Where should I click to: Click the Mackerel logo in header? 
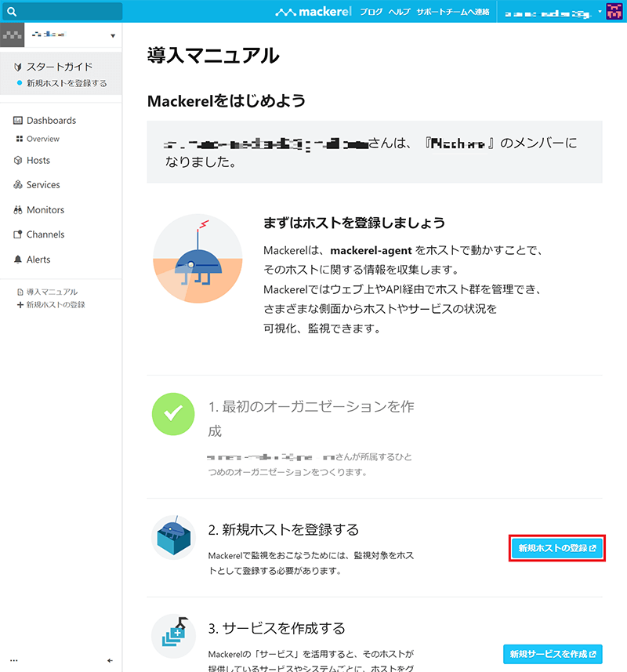pos(314,13)
